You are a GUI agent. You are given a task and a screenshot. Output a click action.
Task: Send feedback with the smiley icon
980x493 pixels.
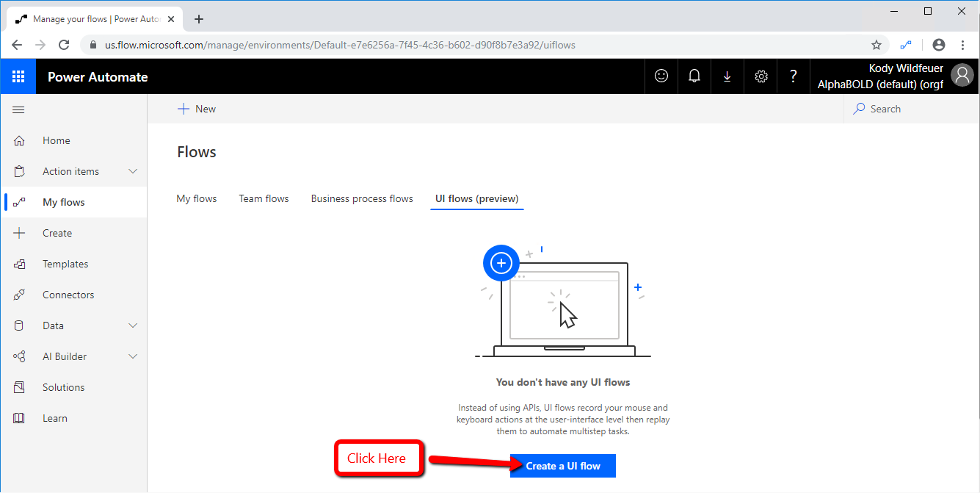click(x=661, y=76)
